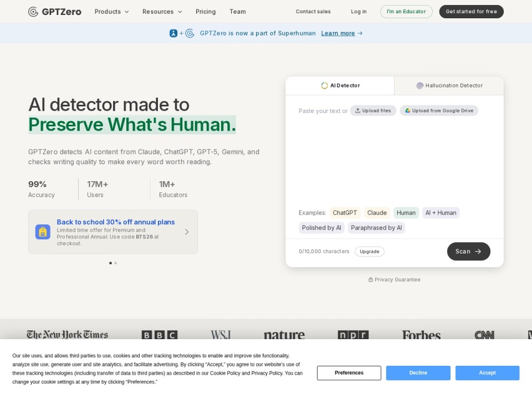Load the Claude example text
The height and width of the screenshot is (399, 532).
[x=377, y=213]
